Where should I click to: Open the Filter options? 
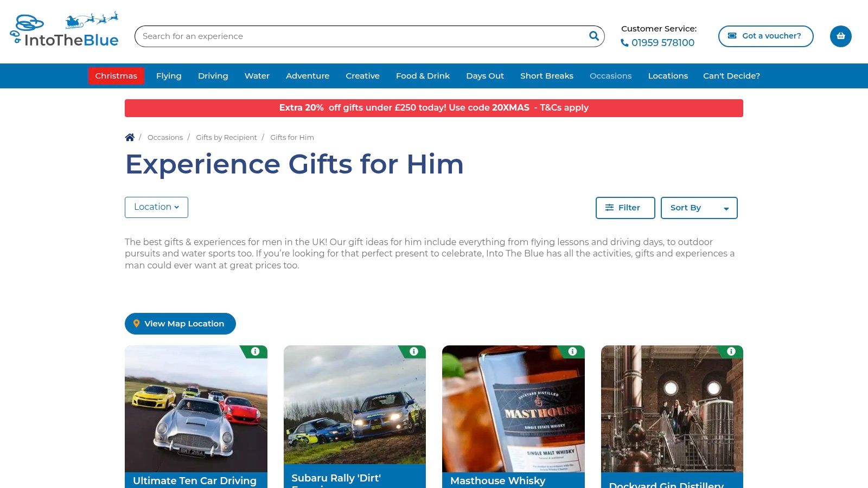tap(625, 208)
